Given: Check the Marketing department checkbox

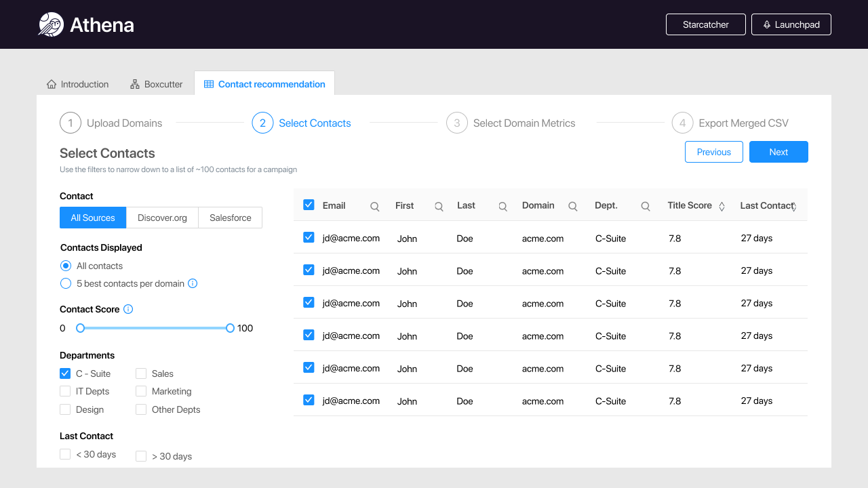Looking at the screenshot, I should [141, 391].
